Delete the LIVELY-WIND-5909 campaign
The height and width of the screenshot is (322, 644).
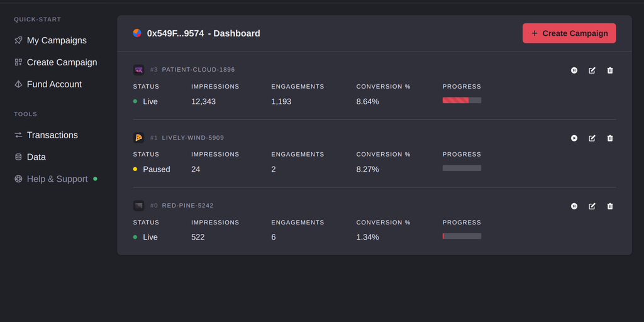tap(610, 138)
